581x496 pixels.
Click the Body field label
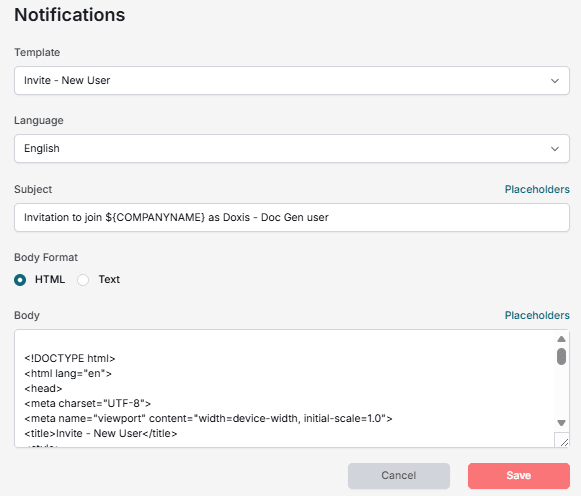(27, 316)
